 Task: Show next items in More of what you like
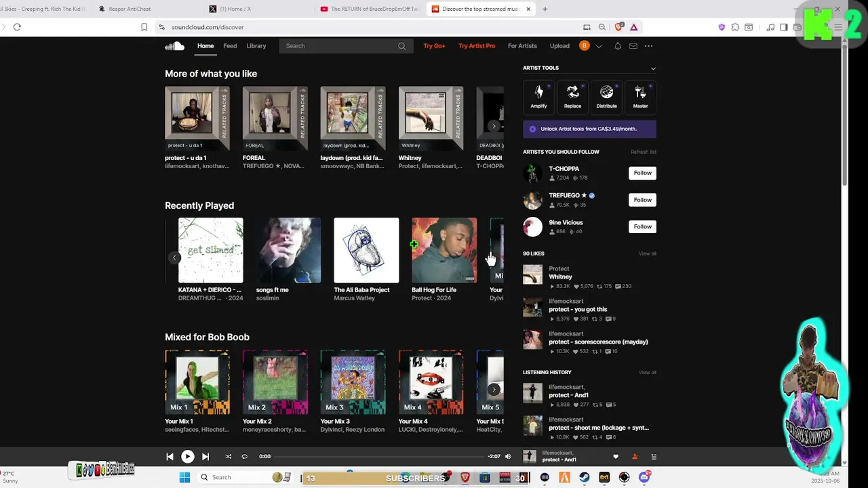[494, 126]
